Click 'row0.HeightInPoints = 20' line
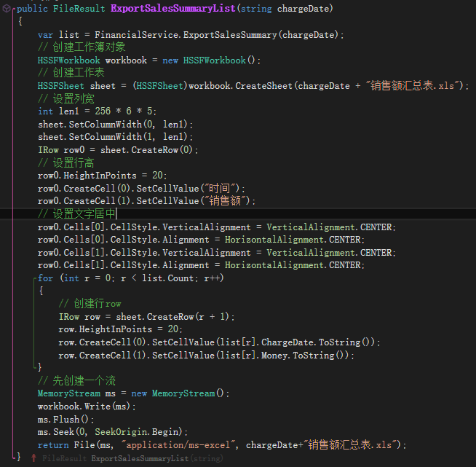The height and width of the screenshot is (467, 476). [103, 176]
